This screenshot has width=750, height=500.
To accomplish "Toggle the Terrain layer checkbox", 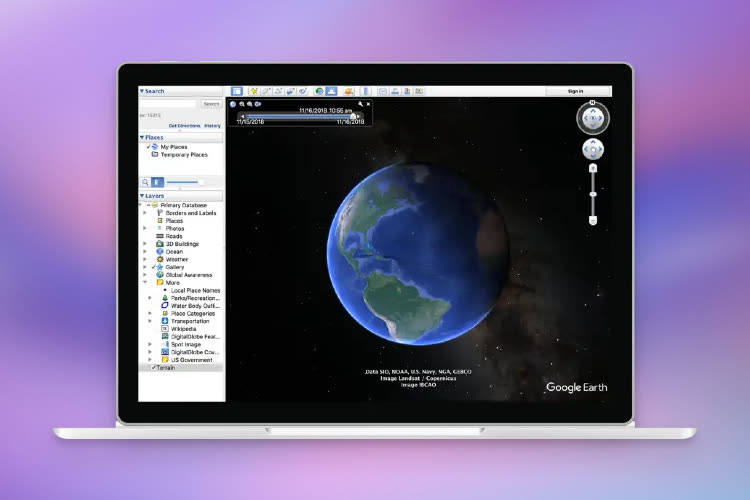I will pos(154,367).
